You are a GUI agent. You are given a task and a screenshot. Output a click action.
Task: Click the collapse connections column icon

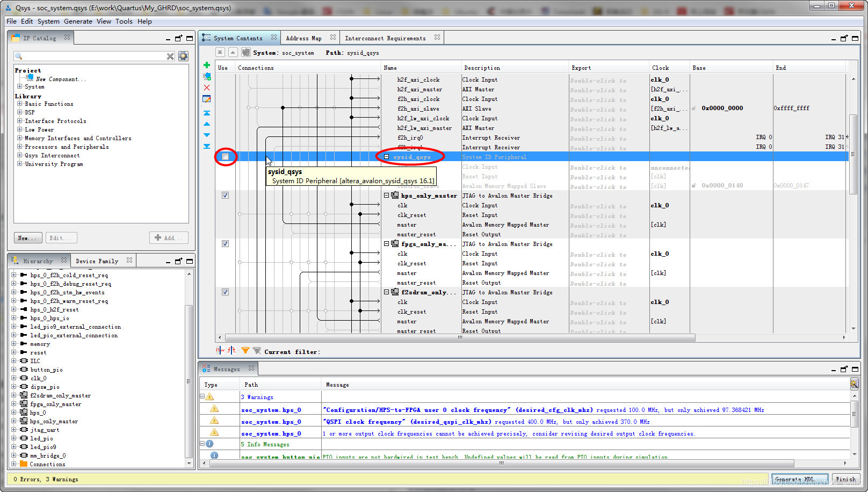[220, 350]
